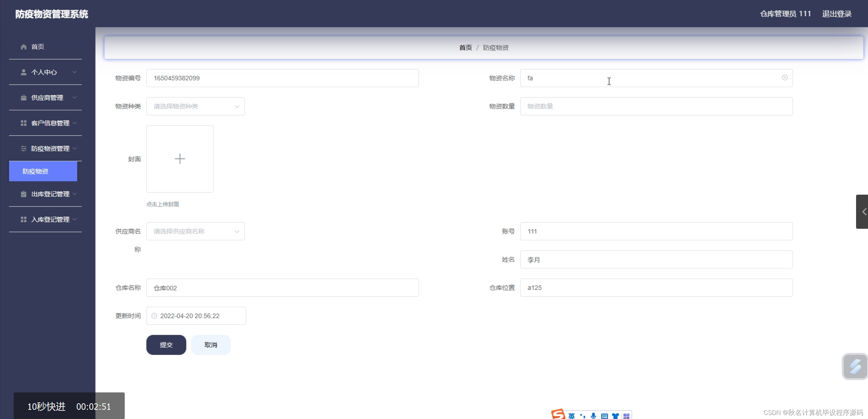The image size is (868, 419).
Task: Click the plus icon to upload cover image
Action: pos(180,159)
